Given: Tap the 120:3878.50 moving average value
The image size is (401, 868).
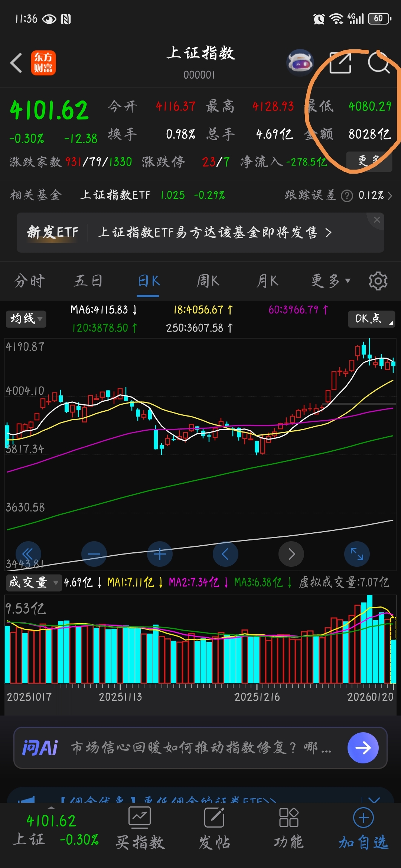Looking at the screenshot, I should 105,328.
